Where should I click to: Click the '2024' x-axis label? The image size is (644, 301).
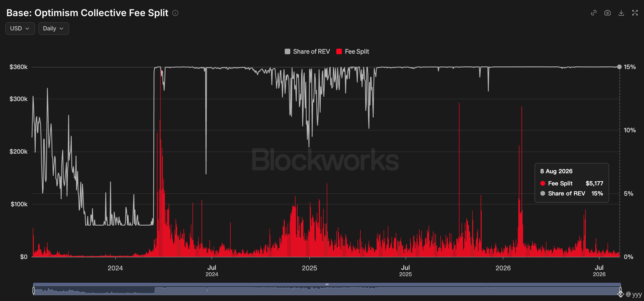click(115, 268)
